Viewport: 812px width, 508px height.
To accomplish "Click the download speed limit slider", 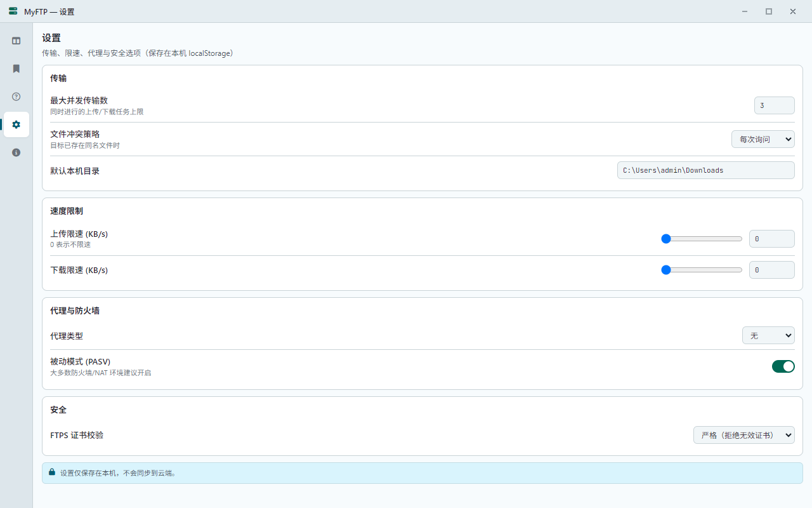I will [702, 270].
